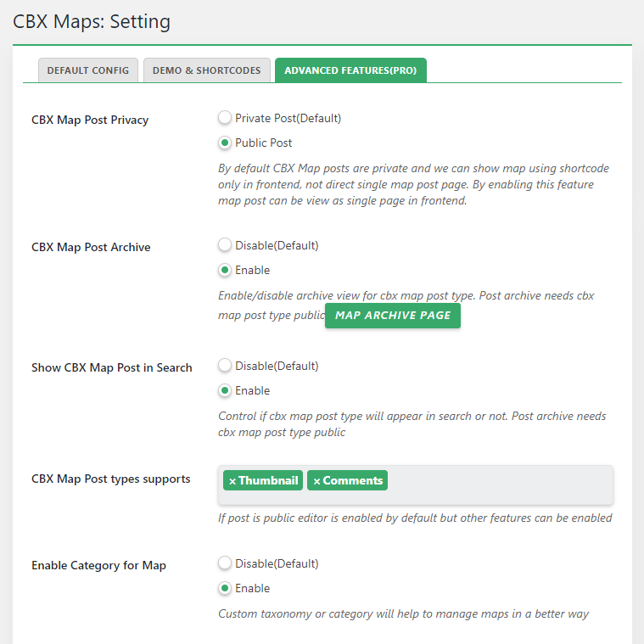Click the Enable Category for Map label
This screenshot has width=644, height=644.
click(98, 565)
